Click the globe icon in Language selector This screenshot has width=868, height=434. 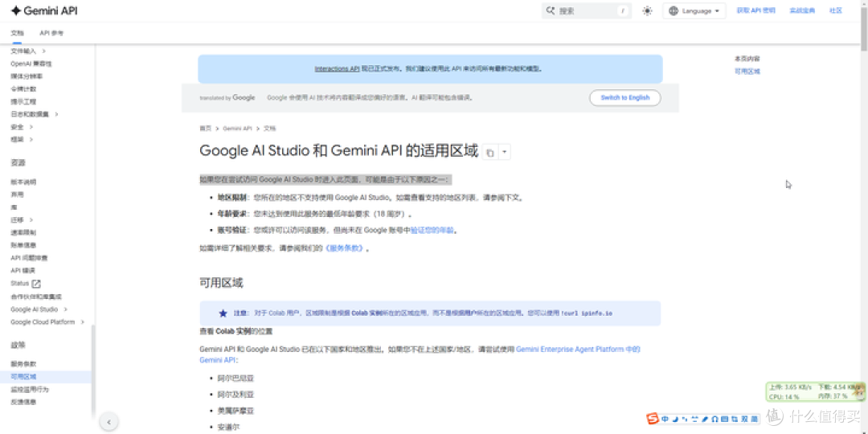tap(674, 10)
